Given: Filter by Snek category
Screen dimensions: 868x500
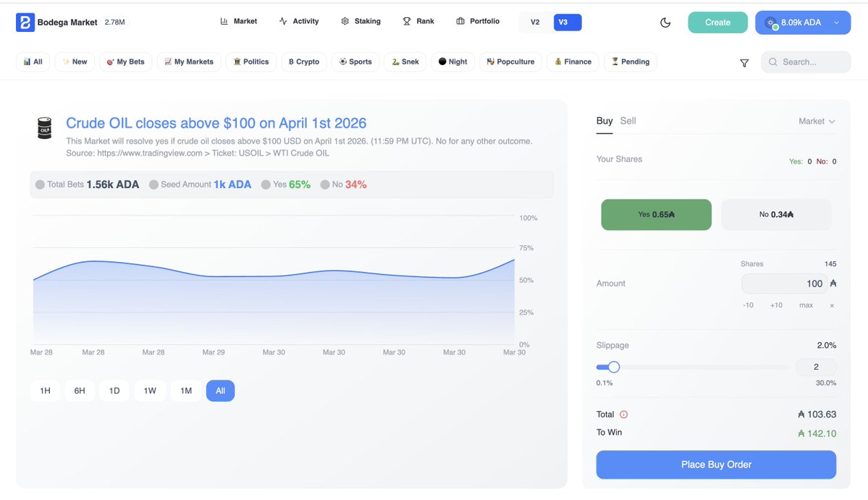Looking at the screenshot, I should (405, 62).
